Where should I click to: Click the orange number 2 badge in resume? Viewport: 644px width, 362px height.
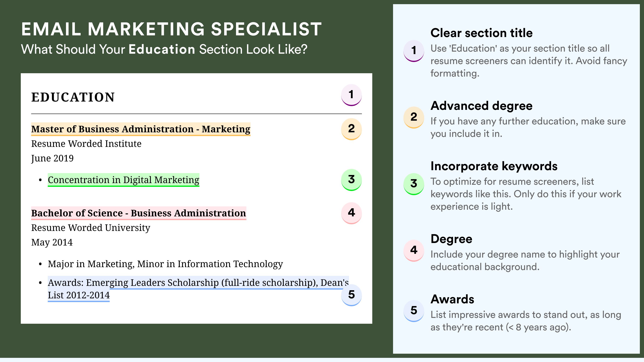351,129
